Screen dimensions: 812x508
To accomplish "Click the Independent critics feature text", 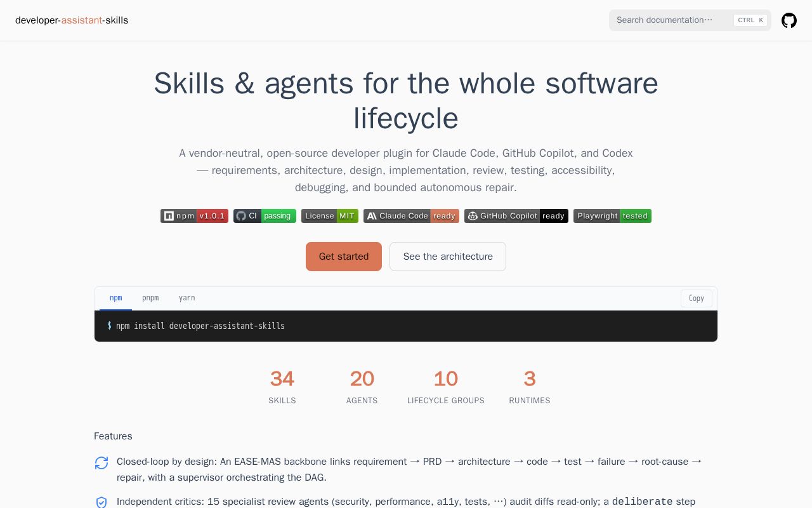I will pos(406,502).
